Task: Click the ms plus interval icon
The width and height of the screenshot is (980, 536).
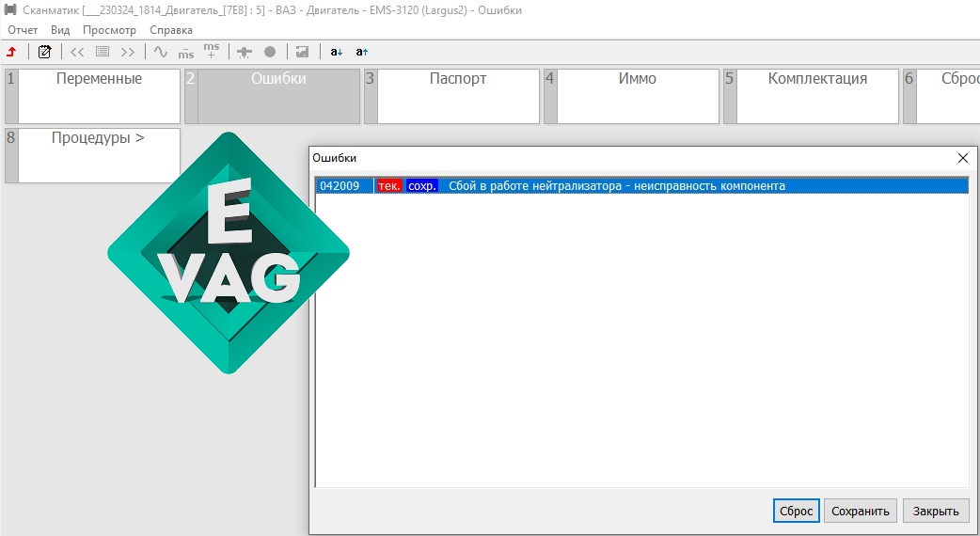Action: coord(212,51)
